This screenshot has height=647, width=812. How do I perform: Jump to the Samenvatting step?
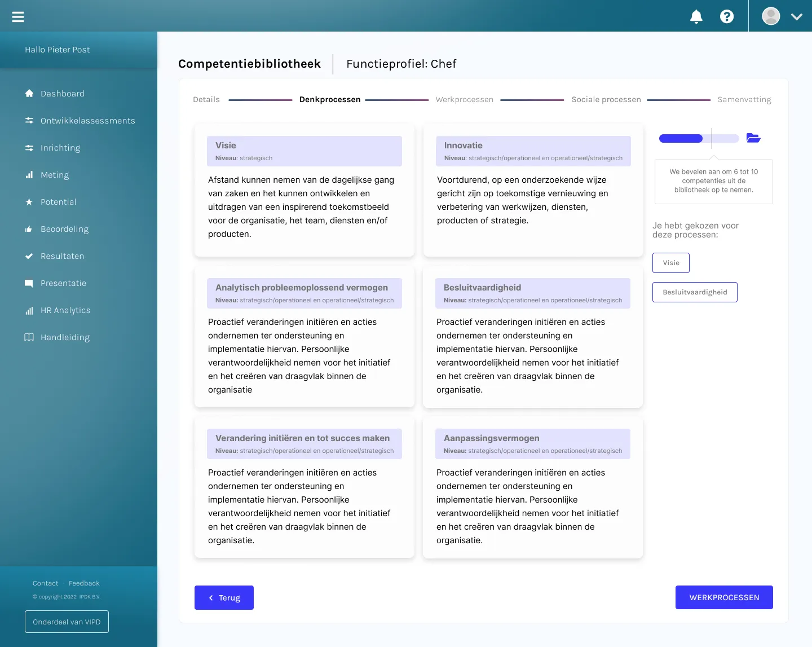pyautogui.click(x=744, y=100)
